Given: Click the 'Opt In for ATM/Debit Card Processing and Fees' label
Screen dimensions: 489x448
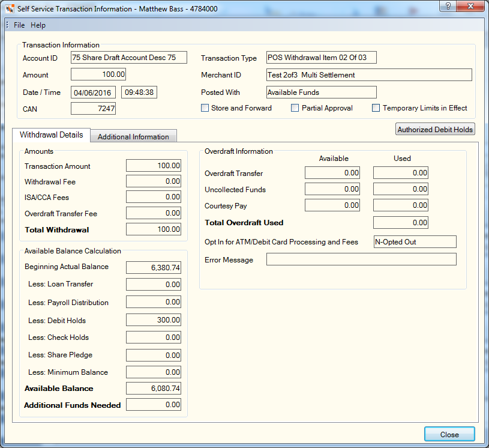Looking at the screenshot, I should [281, 242].
